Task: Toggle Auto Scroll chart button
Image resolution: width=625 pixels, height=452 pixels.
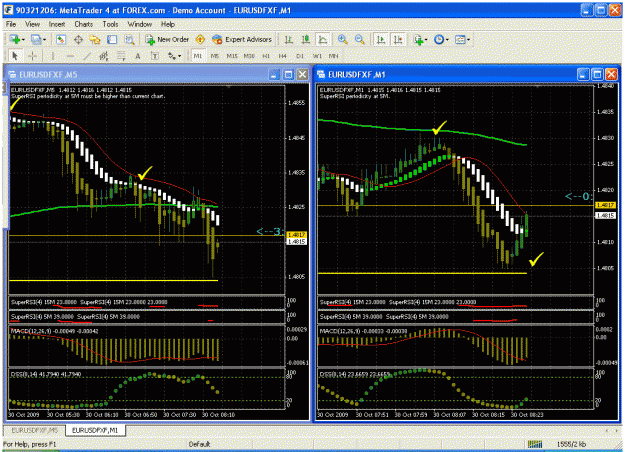Action: pyautogui.click(x=381, y=39)
